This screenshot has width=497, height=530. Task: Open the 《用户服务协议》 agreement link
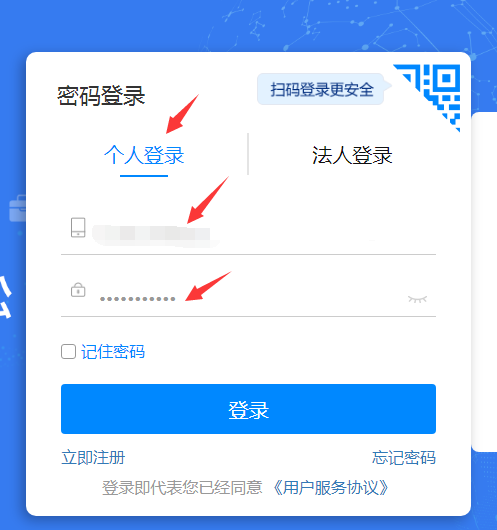tap(330, 488)
